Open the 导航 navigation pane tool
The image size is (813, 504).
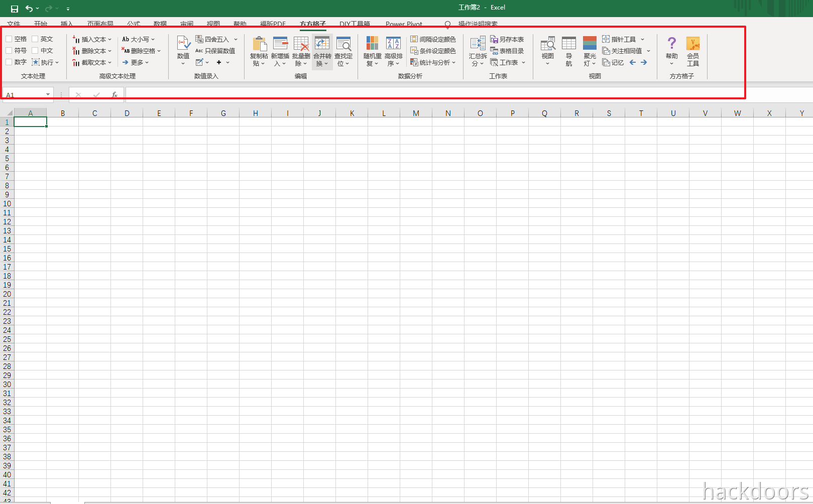(x=569, y=52)
